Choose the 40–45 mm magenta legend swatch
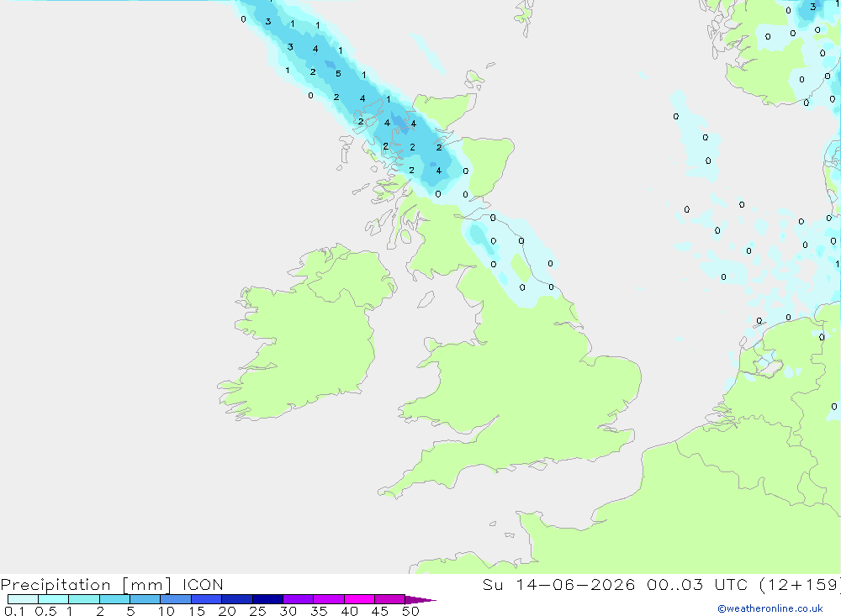841x616 pixels. 359,599
